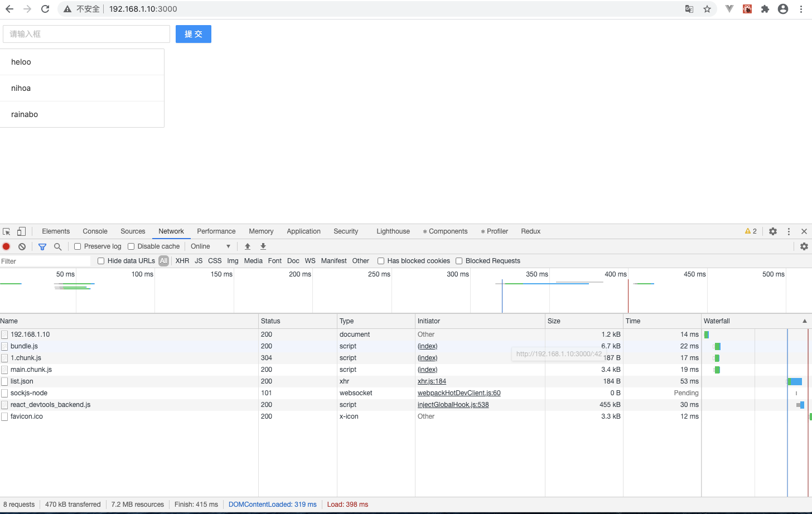
Task: Select the All filter type
Action: [x=163, y=261]
